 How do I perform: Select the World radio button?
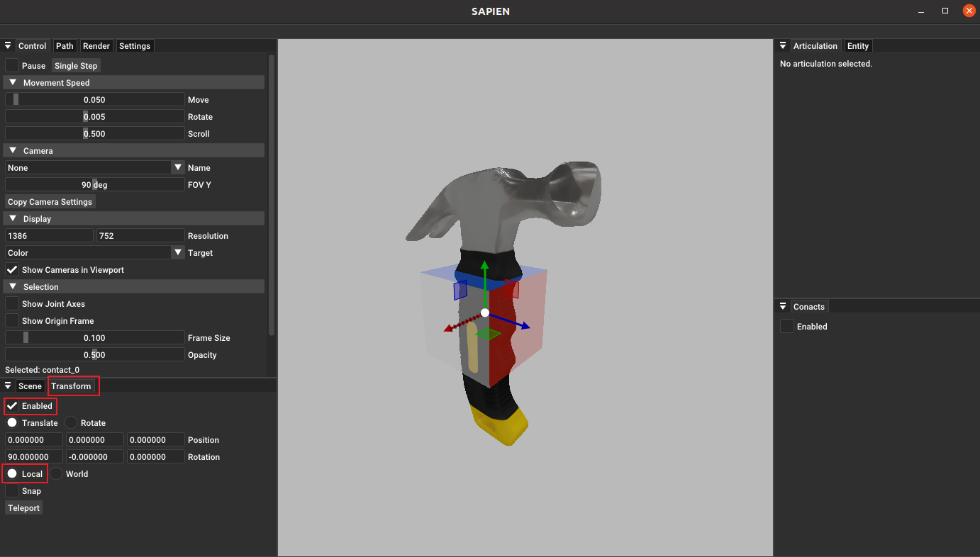coord(56,473)
